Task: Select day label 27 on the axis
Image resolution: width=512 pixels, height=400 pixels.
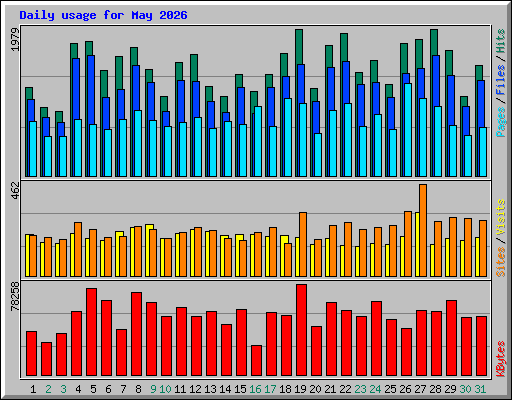Action: (420, 389)
